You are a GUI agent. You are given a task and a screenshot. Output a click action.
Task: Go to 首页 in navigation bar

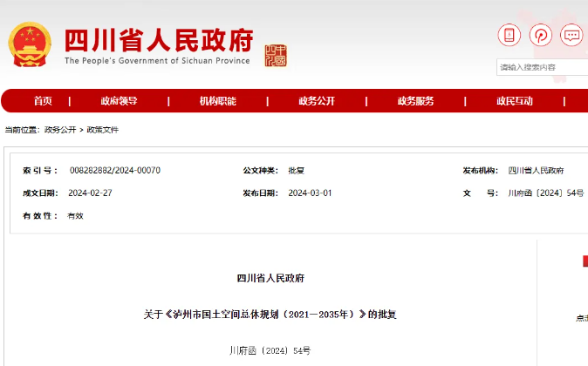(43, 101)
